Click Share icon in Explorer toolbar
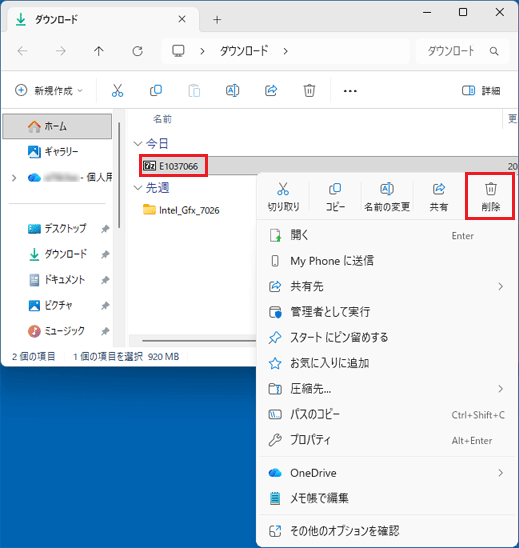Image resolution: width=519 pixels, height=548 pixels. (x=271, y=91)
